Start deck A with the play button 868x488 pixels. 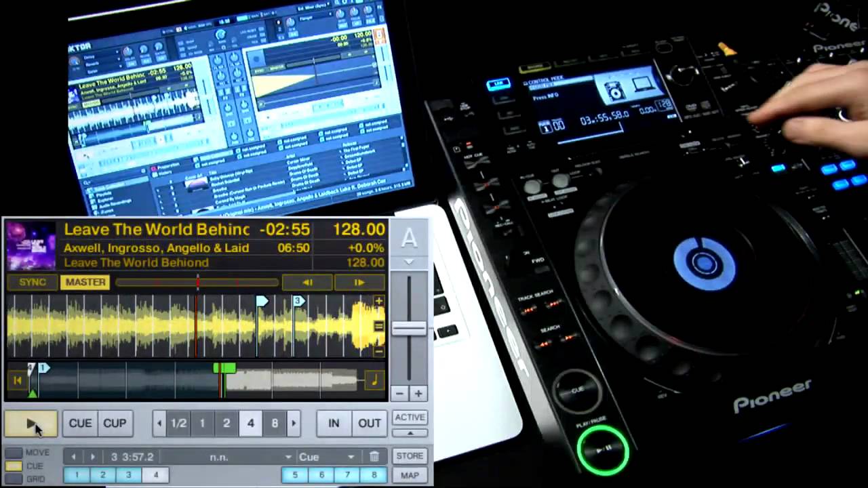click(x=31, y=423)
